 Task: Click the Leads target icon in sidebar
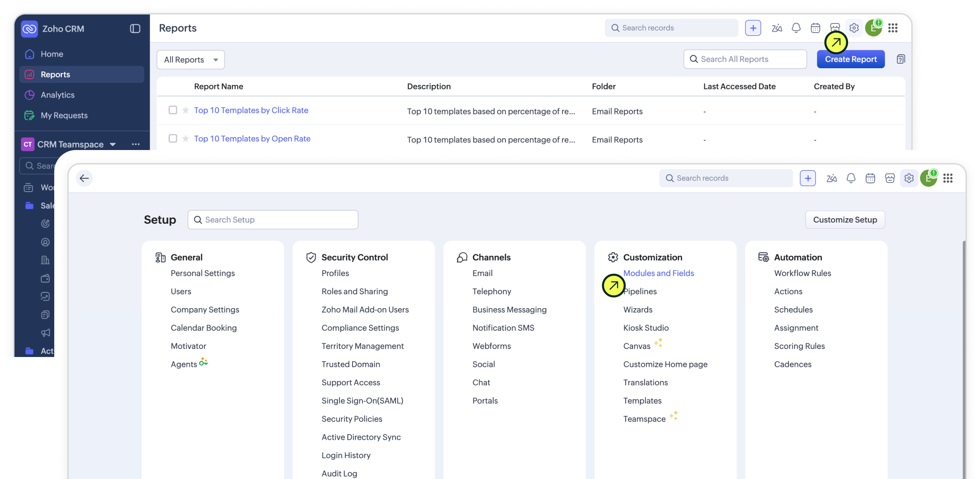[45, 224]
